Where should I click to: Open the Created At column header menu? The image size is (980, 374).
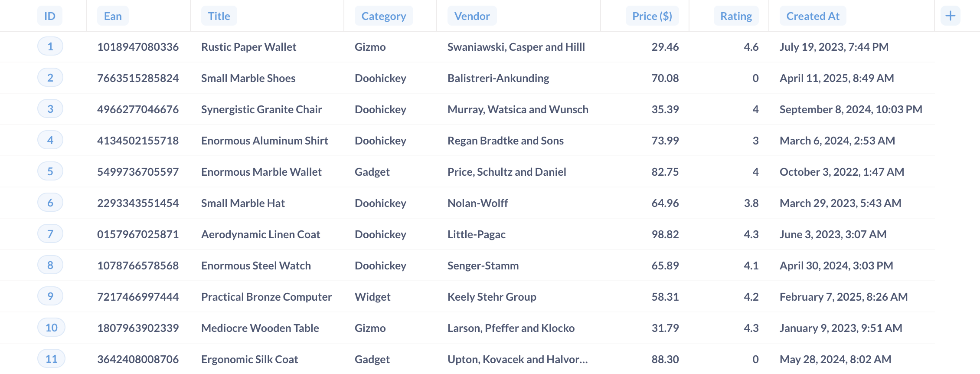tap(813, 16)
